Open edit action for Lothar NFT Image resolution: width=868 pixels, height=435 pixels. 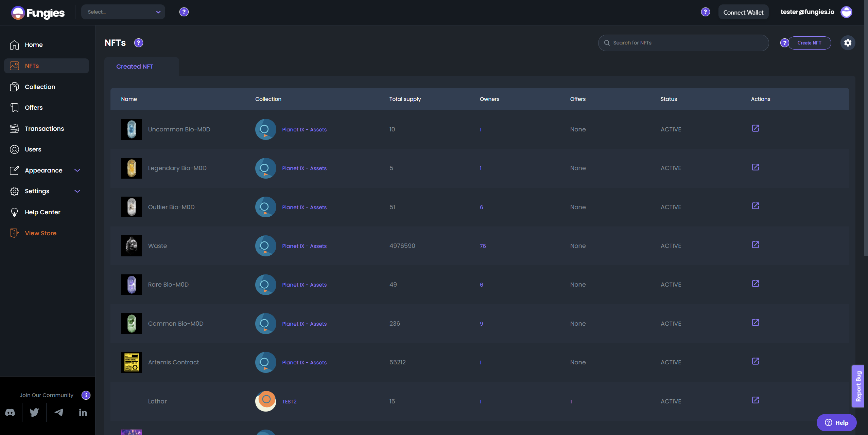[x=755, y=400]
